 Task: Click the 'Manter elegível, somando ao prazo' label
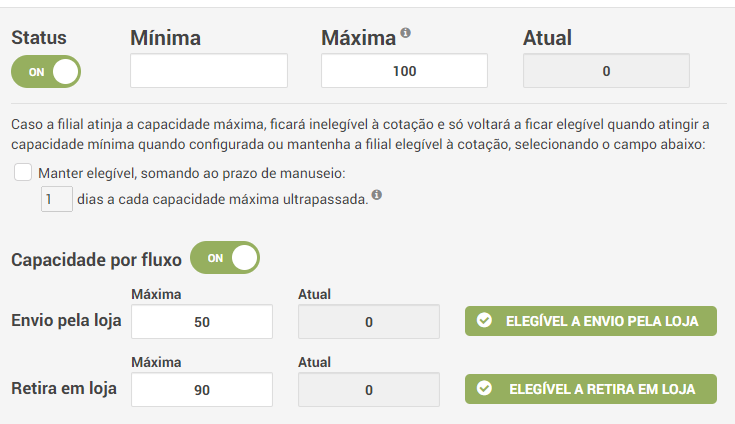point(191,173)
